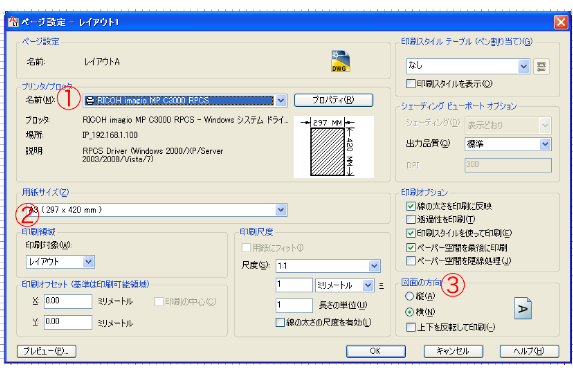Enable 透過性を印刷 checkbox
The height and width of the screenshot is (375, 573).
tap(411, 219)
